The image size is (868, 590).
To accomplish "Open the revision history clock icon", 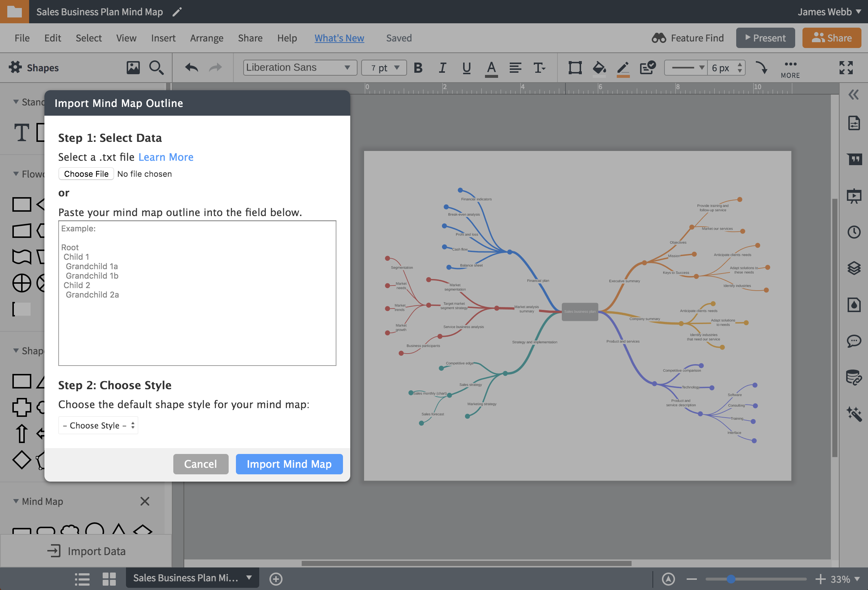I will (x=854, y=232).
